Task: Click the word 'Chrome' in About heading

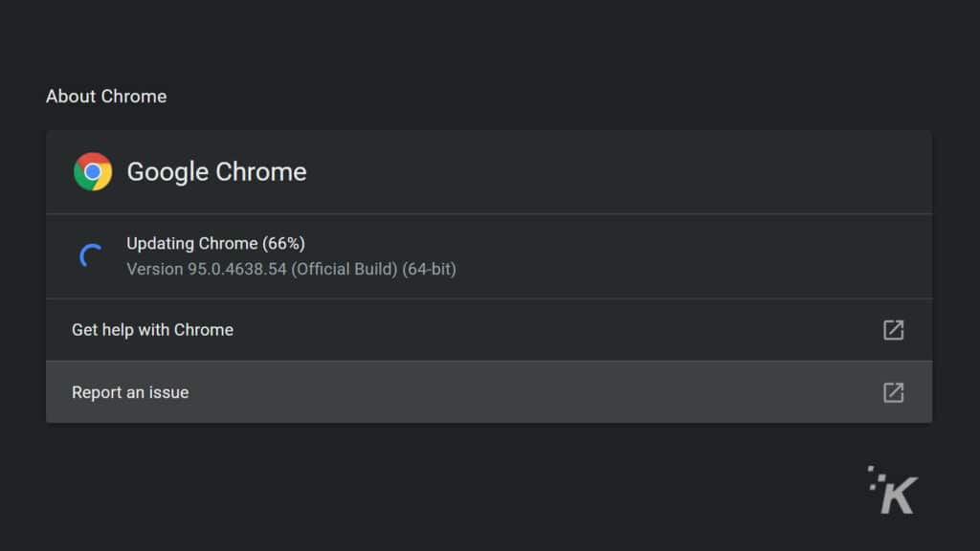Action: coord(134,97)
